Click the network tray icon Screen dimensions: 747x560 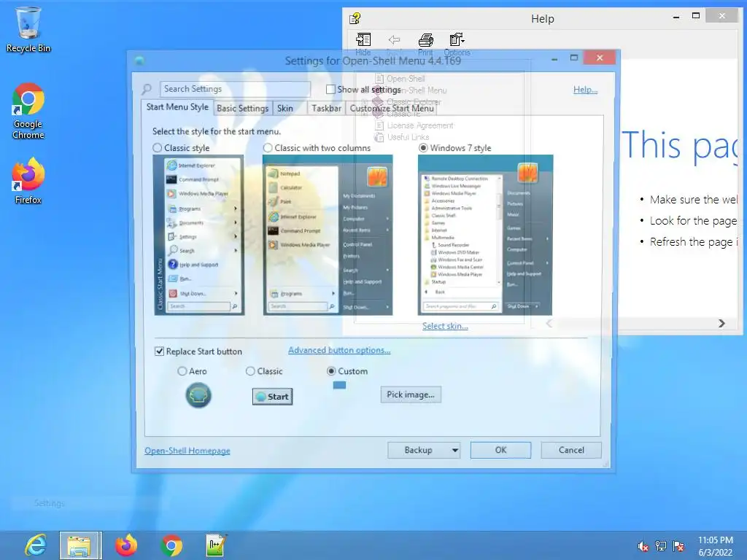(x=661, y=546)
